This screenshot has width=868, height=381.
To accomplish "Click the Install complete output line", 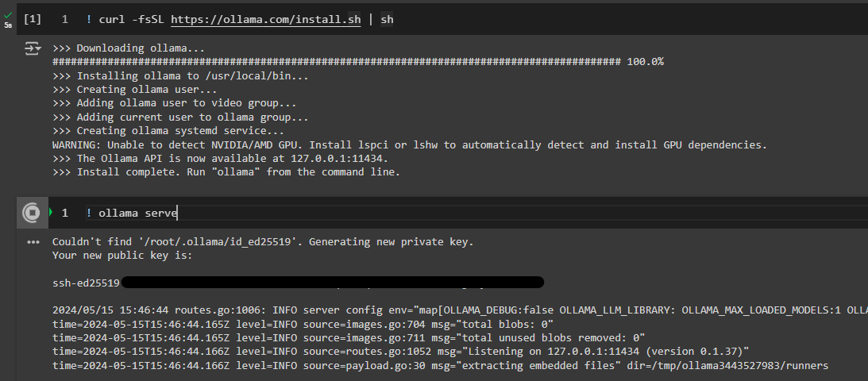I will (226, 172).
